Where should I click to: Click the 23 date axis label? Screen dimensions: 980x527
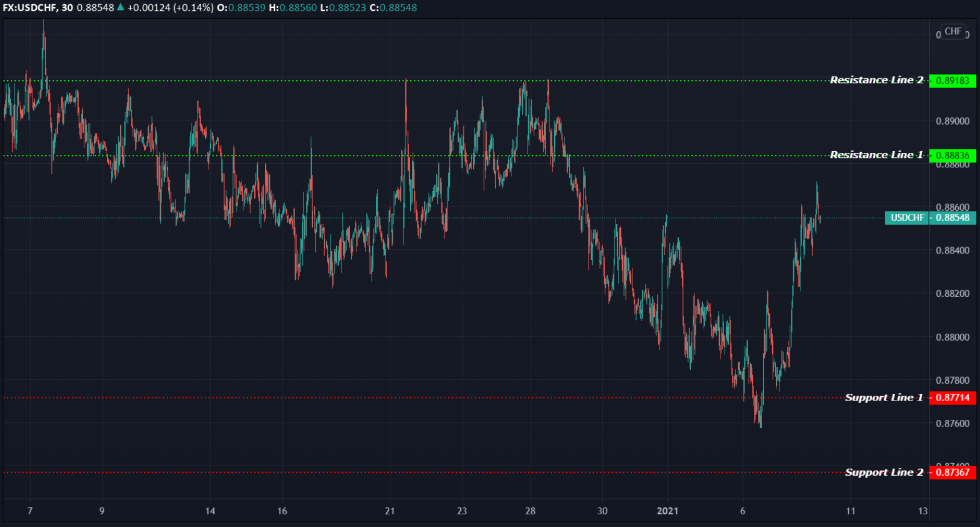(x=462, y=511)
